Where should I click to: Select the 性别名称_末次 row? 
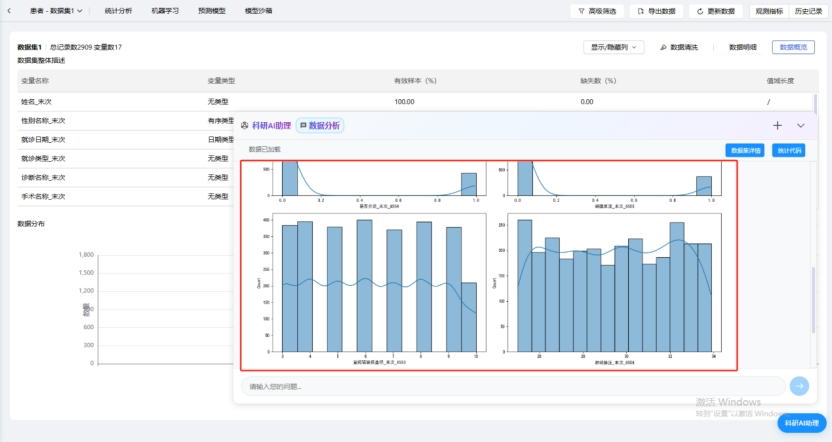tap(125, 121)
